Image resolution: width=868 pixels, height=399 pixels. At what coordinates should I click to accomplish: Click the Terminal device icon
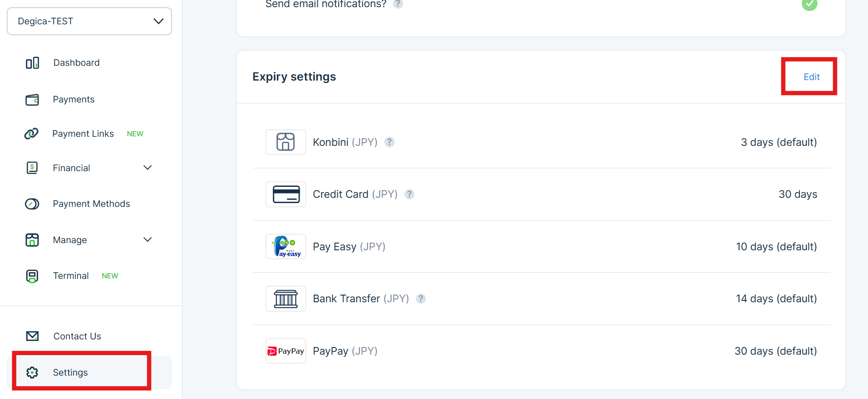[32, 276]
